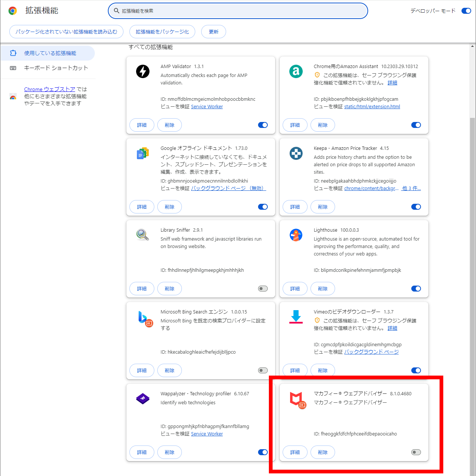Enable Library Sniffer extension toggle

click(x=263, y=289)
